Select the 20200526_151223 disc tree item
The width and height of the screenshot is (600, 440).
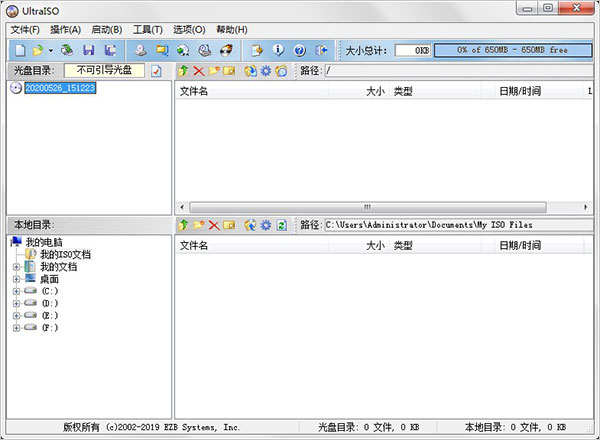click(x=59, y=88)
